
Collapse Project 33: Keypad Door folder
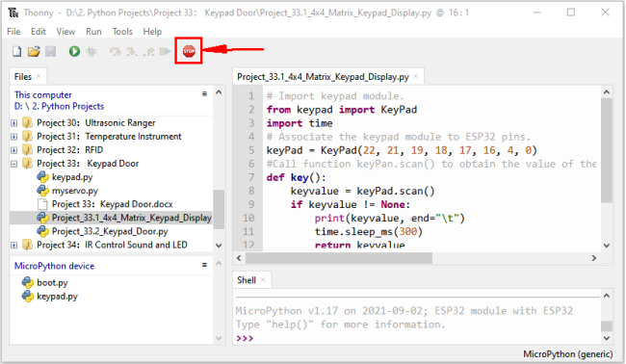tap(14, 164)
